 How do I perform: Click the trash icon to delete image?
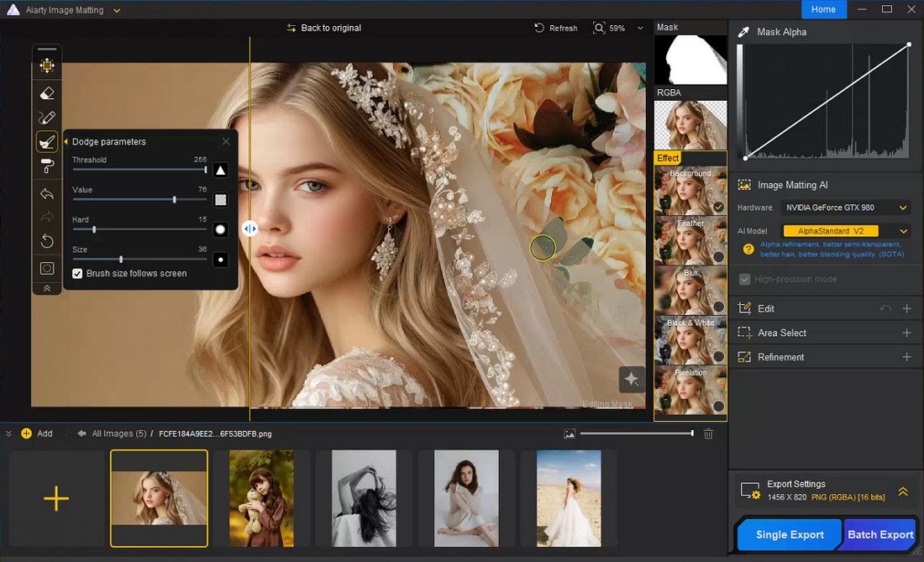click(708, 433)
